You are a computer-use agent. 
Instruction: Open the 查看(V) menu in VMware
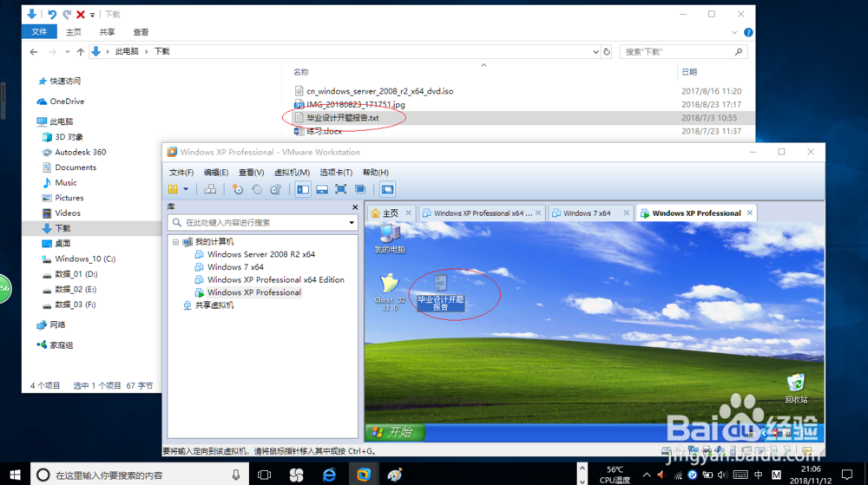click(252, 173)
